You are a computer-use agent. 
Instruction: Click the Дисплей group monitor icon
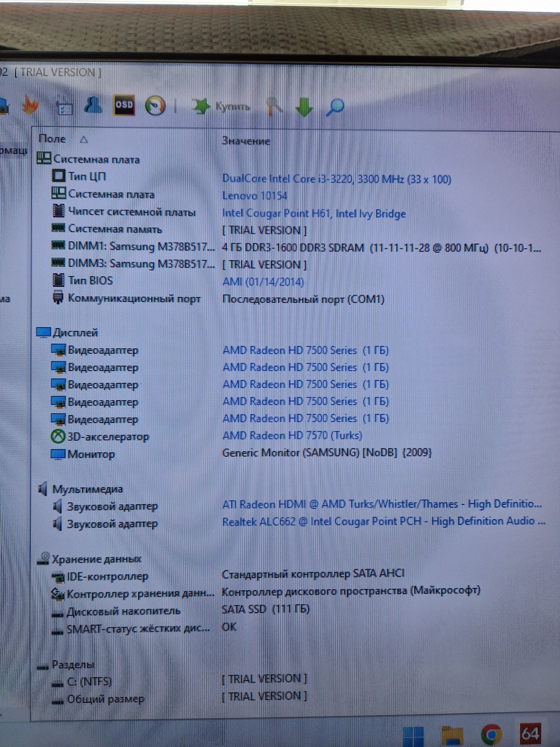click(43, 332)
